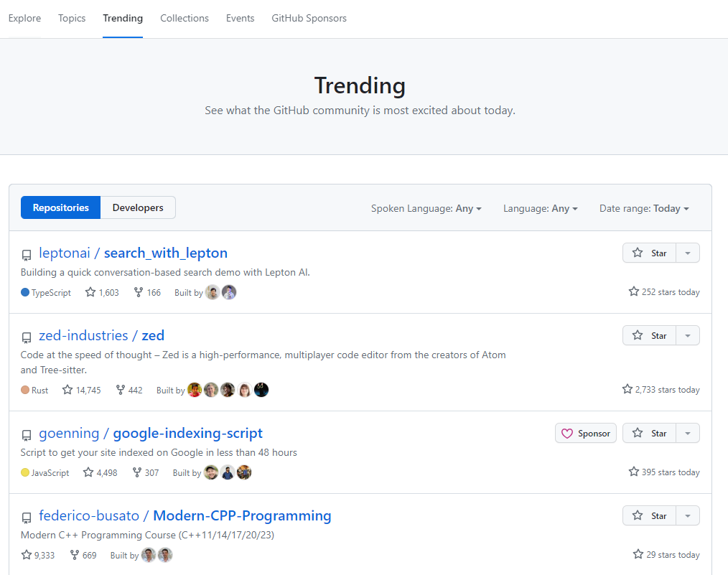Open the Date range Today dropdown
The height and width of the screenshot is (575, 728).
click(x=644, y=208)
